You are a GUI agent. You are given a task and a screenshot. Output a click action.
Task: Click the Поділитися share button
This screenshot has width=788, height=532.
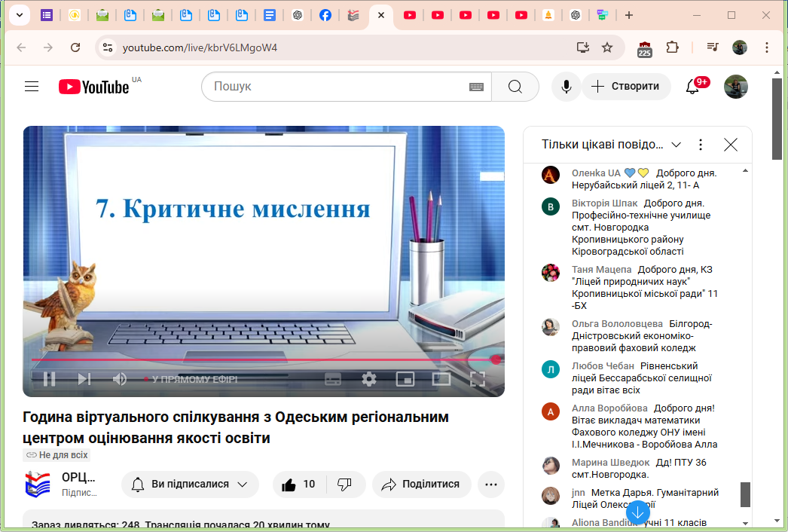(421, 485)
